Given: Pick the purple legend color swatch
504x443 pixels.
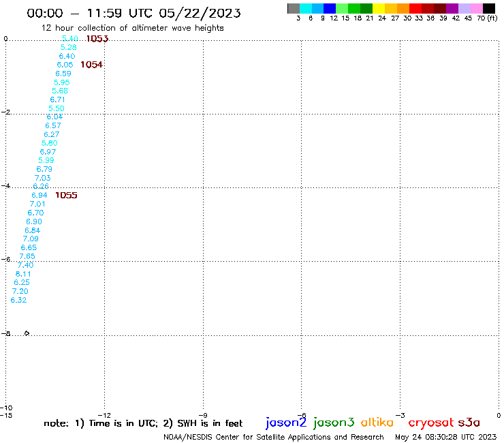Looking at the screenshot, I should [452, 8].
